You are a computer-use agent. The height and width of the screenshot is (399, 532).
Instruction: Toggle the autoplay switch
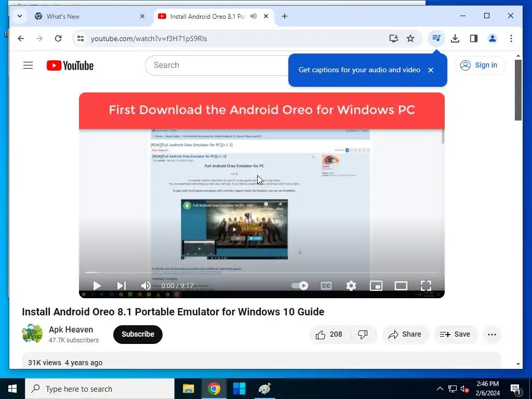pyautogui.click(x=300, y=286)
